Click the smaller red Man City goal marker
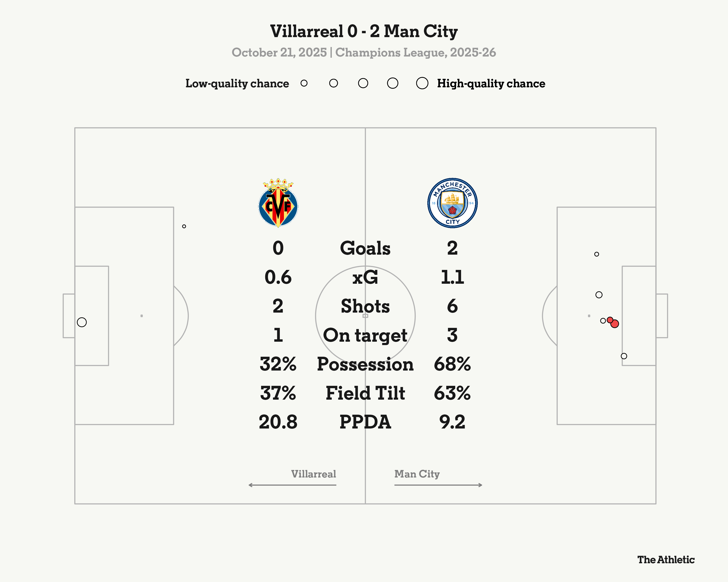Screen dimensions: 728x582 tap(610, 320)
